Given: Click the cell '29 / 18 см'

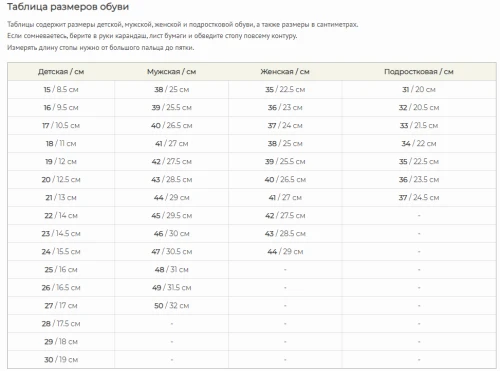Looking at the screenshot, I should coord(61,342).
